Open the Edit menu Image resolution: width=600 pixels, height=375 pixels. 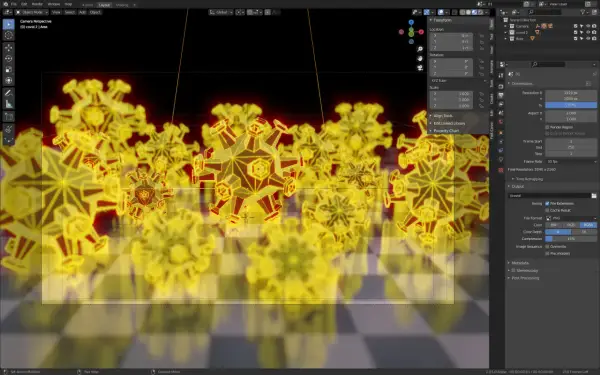24,4
